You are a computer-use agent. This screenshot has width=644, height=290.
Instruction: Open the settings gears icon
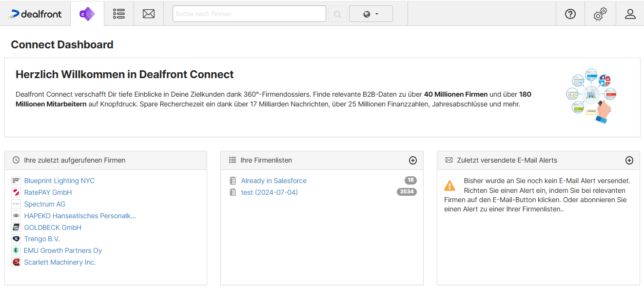pos(600,14)
